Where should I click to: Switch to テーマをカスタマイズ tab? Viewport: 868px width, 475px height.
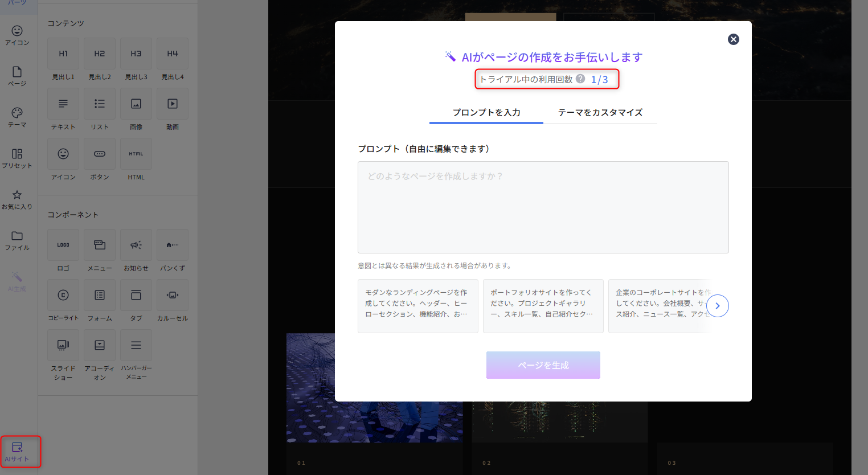(600, 112)
